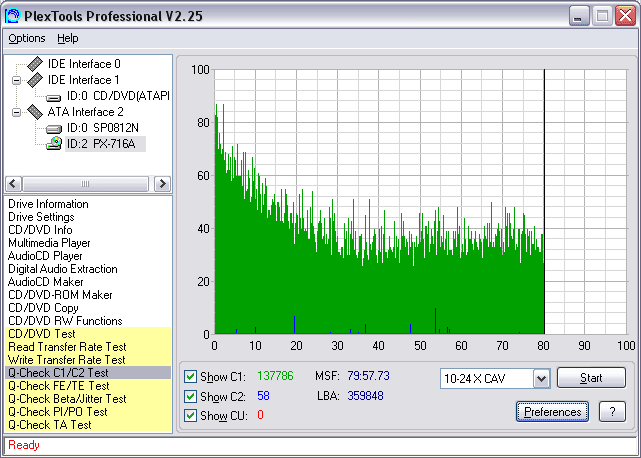
Task: Select CD/DVD Test entry
Action: pos(88,334)
